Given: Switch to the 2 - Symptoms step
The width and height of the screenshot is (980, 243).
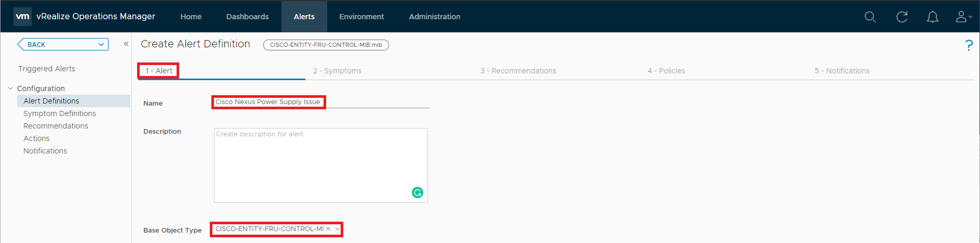Looking at the screenshot, I should click(337, 71).
